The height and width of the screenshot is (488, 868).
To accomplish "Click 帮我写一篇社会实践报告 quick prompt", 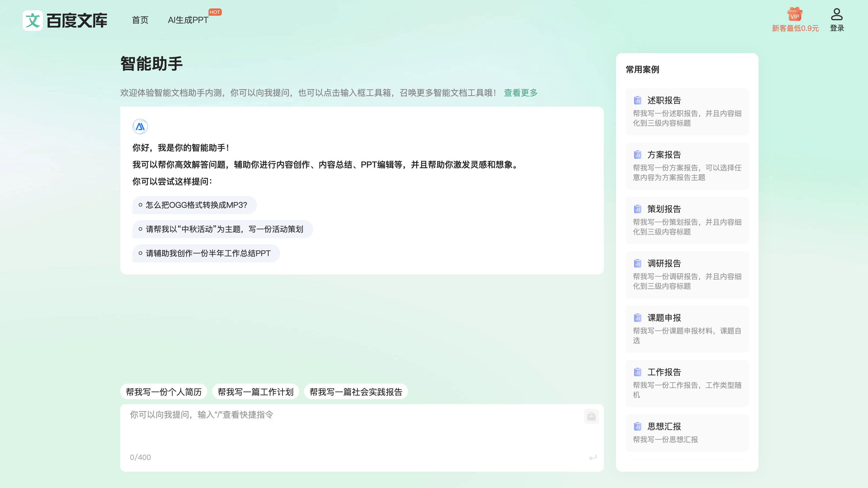I will tap(356, 392).
